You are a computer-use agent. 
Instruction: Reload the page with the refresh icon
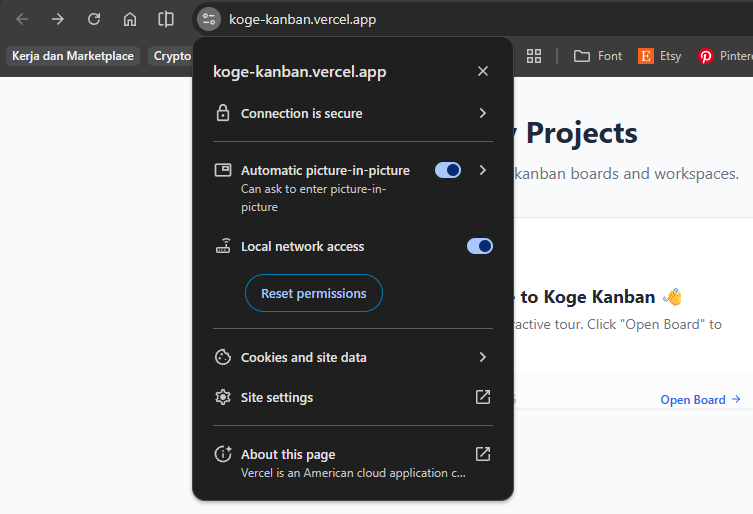click(x=94, y=19)
